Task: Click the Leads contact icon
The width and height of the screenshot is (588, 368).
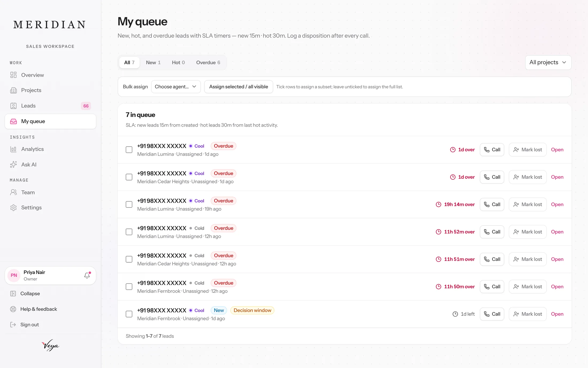Action: [13, 106]
